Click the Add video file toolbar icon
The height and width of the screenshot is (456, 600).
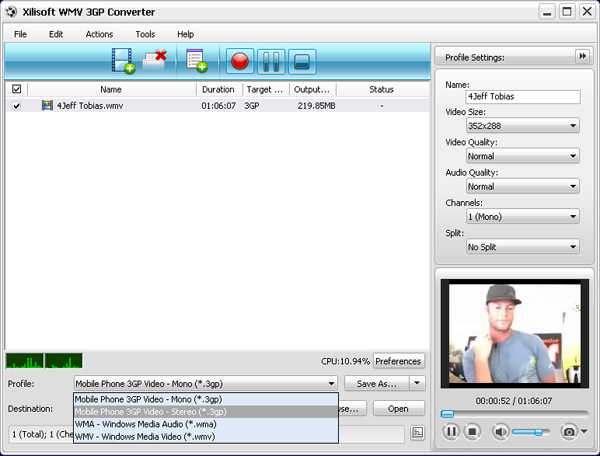click(x=123, y=61)
